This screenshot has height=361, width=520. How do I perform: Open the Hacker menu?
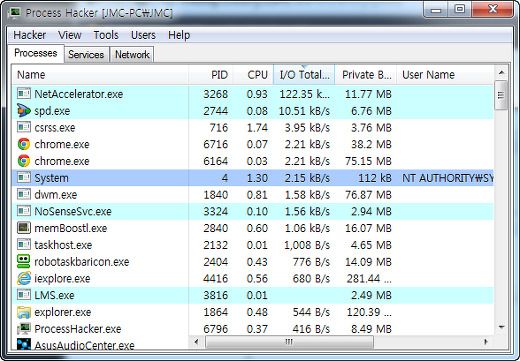(30, 35)
